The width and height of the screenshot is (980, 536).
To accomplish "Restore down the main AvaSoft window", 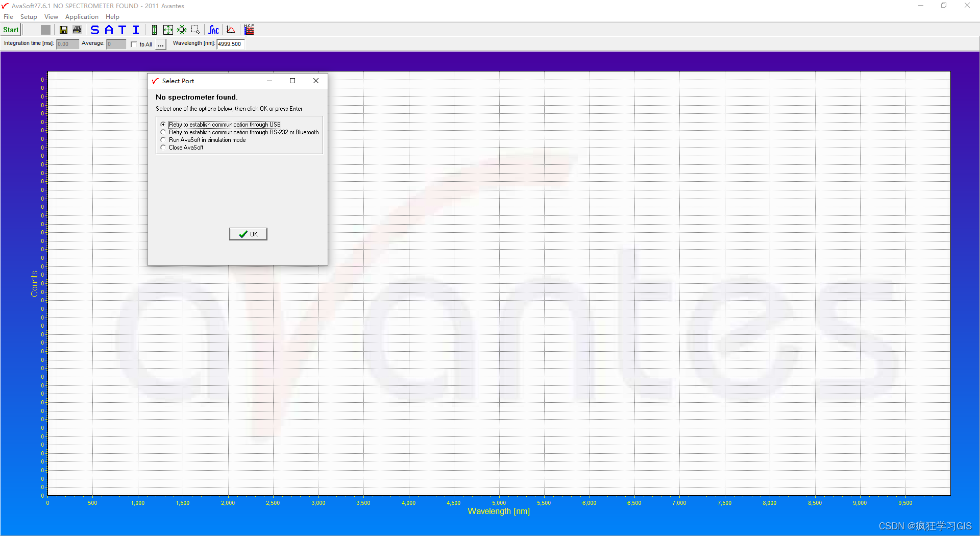I will pos(944,6).
